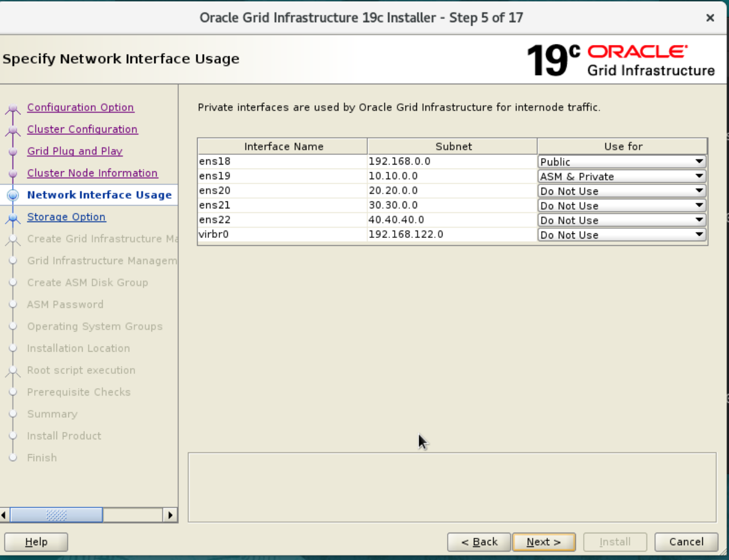729x560 pixels.
Task: Click the Configuration Option step marker icon
Action: tap(13, 109)
